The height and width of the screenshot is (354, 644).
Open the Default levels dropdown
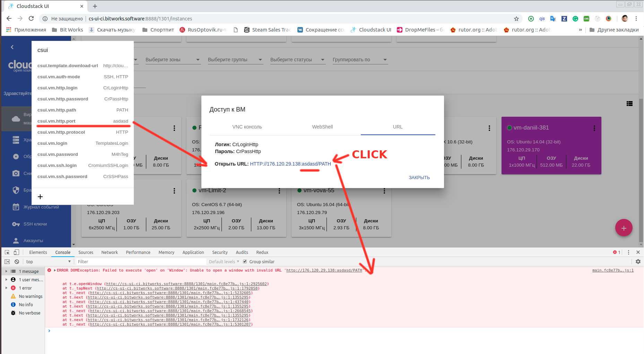(x=224, y=261)
